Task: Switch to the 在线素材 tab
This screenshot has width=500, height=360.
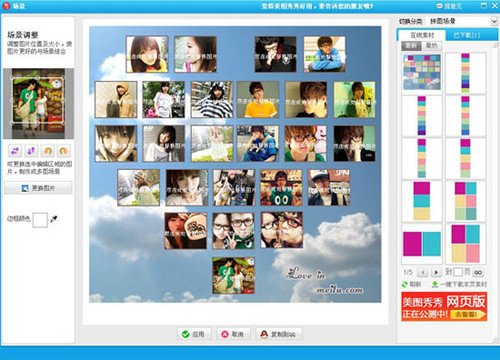Action: tap(422, 35)
